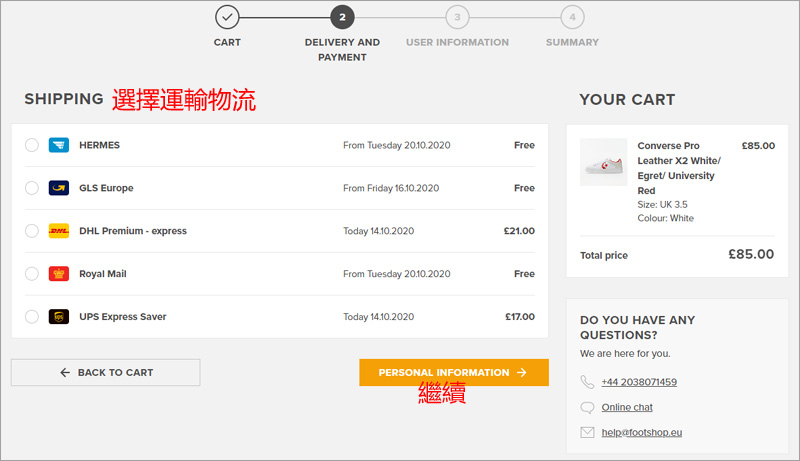Click the chat bubble icon
The height and width of the screenshot is (461, 800).
[x=587, y=407]
